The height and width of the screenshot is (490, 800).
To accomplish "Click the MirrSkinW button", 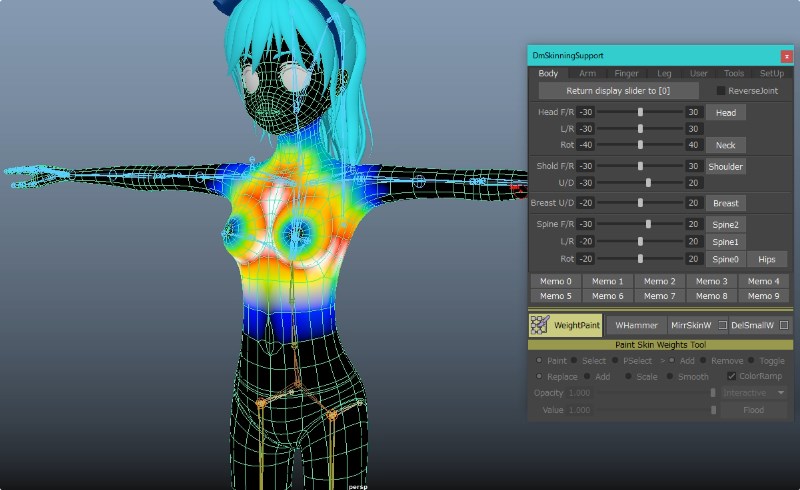I will pos(691,325).
